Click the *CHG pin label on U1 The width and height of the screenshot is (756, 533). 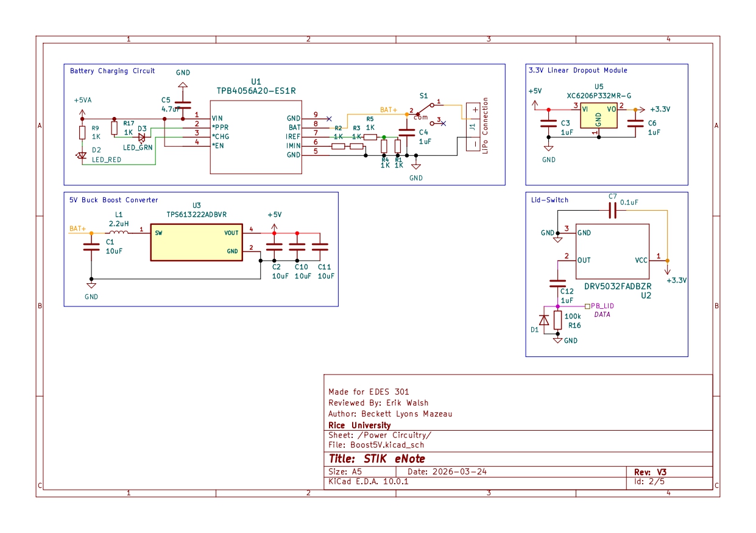click(x=221, y=136)
